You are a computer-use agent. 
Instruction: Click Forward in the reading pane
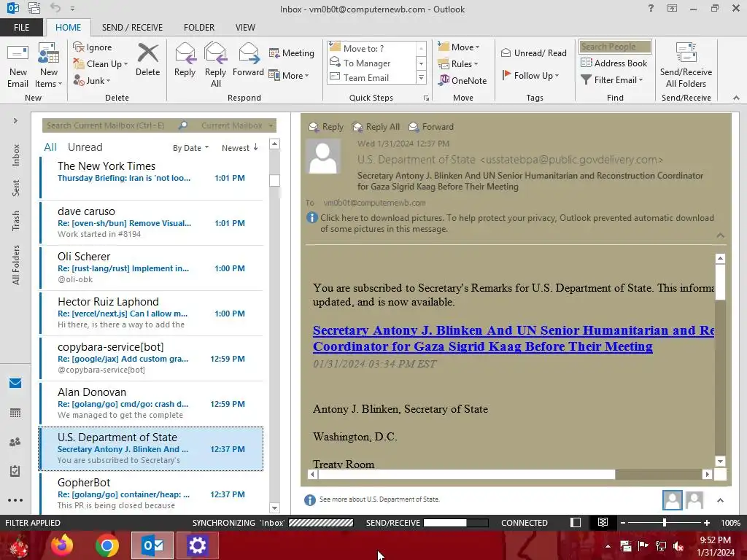pyautogui.click(x=431, y=127)
